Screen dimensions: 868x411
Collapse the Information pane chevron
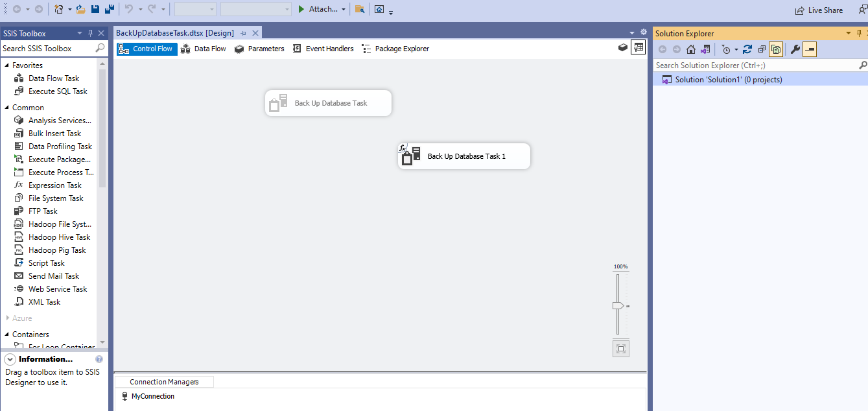pos(10,359)
